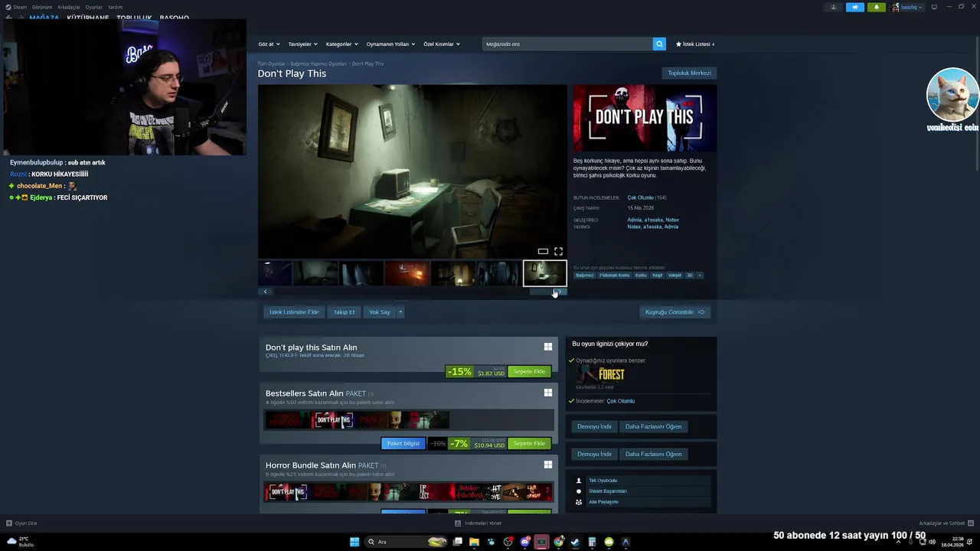Click Topluluk Merkezi button

pyautogui.click(x=689, y=73)
